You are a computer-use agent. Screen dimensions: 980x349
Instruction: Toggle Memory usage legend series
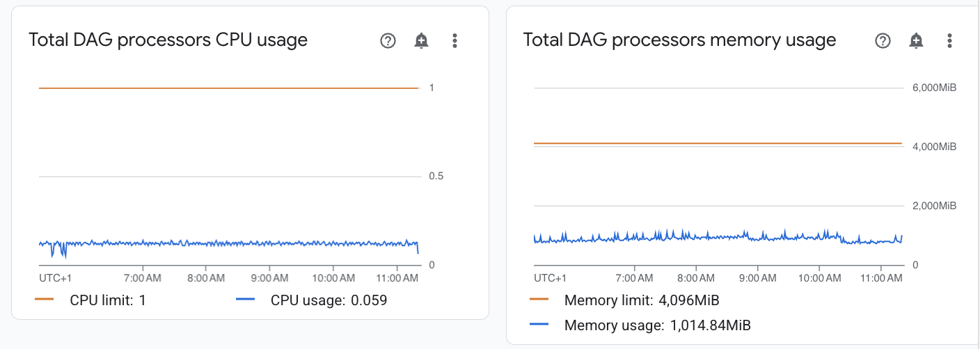click(x=640, y=325)
